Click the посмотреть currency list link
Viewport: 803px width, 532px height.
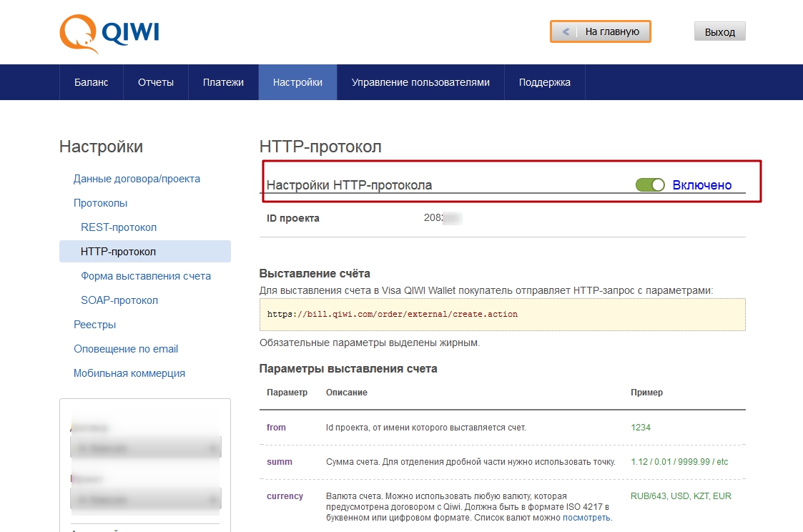coord(586,518)
